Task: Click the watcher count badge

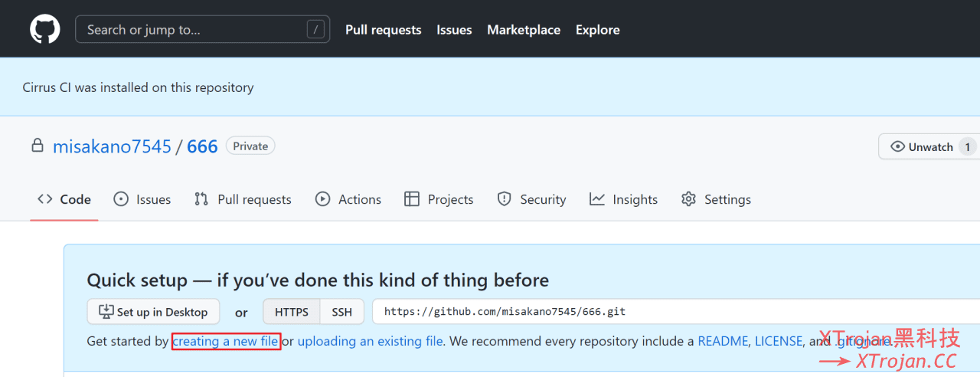Action: tap(968, 146)
